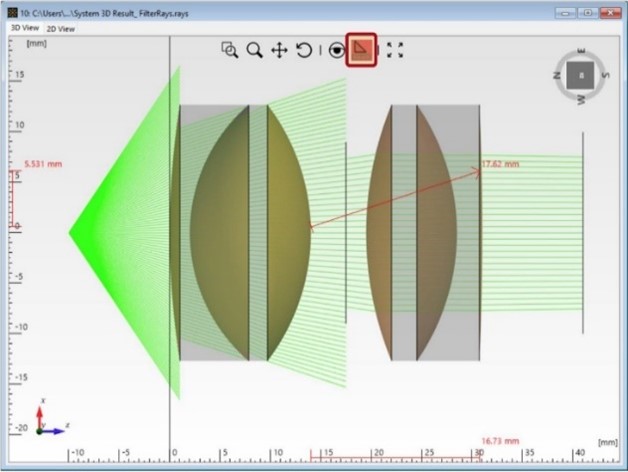Click the E label on orientation compass
The width and height of the screenshot is (628, 472).
581,51
